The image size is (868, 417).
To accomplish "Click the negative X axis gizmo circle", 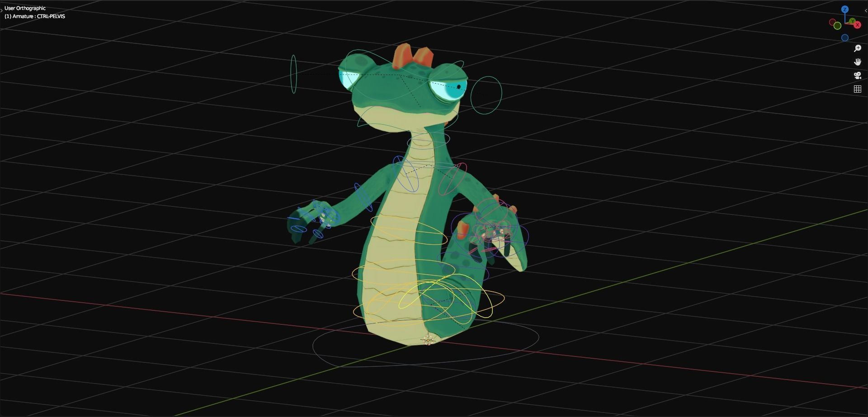I will [832, 22].
